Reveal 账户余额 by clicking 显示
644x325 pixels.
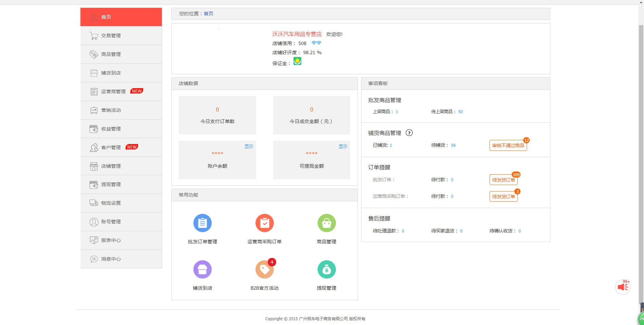[249, 146]
